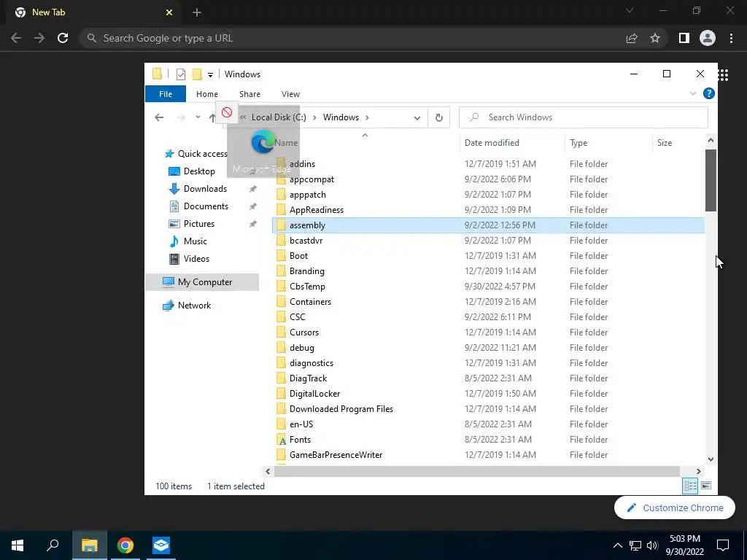Select the Downloaded Program Files folder
Viewport: 747px width, 560px height.
click(341, 408)
